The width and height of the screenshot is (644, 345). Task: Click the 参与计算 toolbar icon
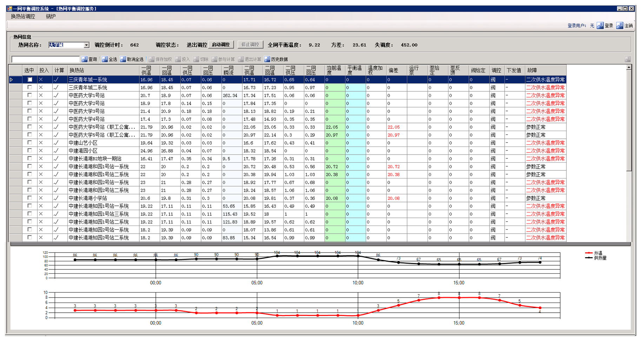pyautogui.click(x=214, y=59)
